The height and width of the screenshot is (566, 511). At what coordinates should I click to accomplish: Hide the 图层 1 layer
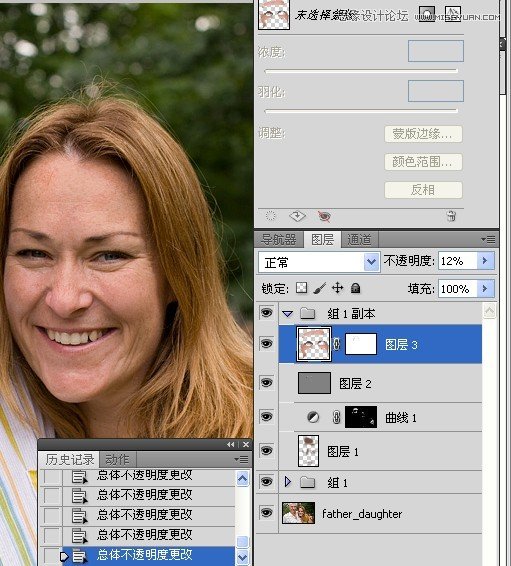[x=267, y=450]
